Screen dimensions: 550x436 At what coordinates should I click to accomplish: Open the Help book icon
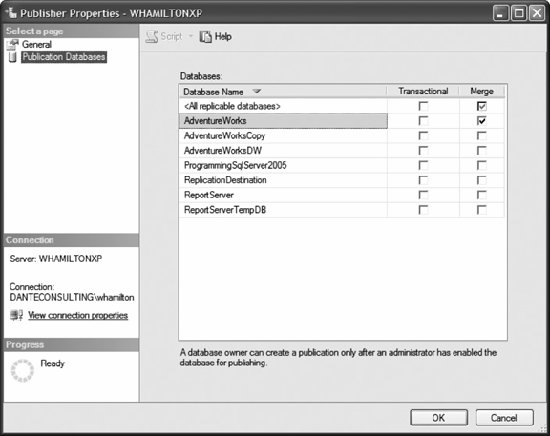point(206,36)
